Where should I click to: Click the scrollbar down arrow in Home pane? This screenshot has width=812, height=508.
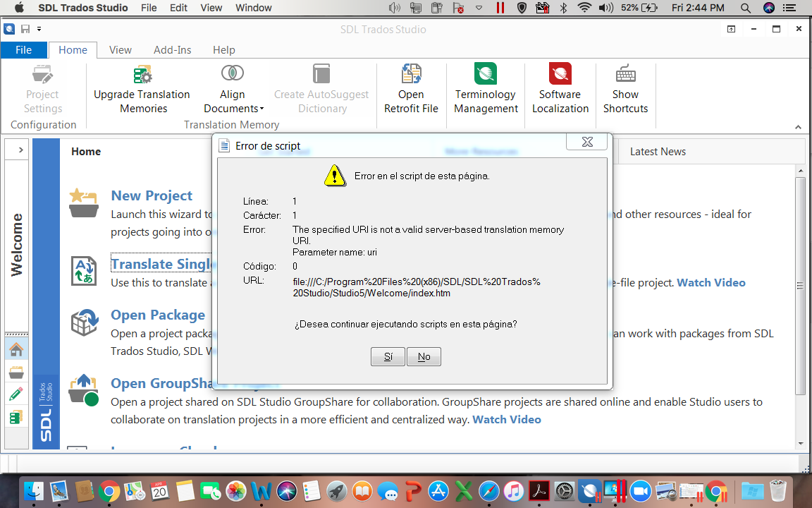point(801,444)
